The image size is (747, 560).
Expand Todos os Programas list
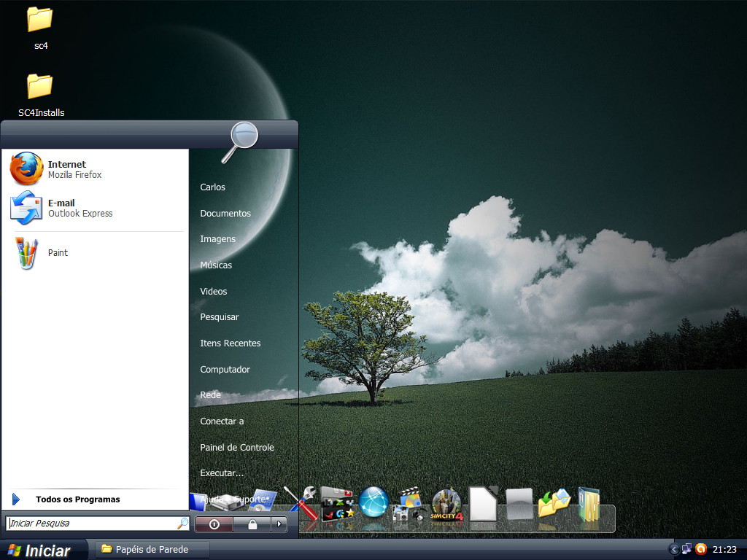coord(77,499)
